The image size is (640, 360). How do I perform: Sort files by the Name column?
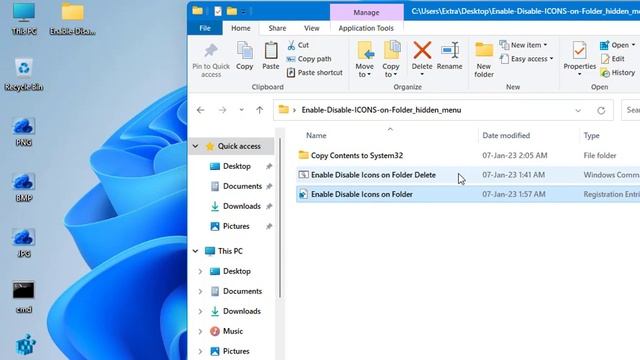(x=316, y=136)
